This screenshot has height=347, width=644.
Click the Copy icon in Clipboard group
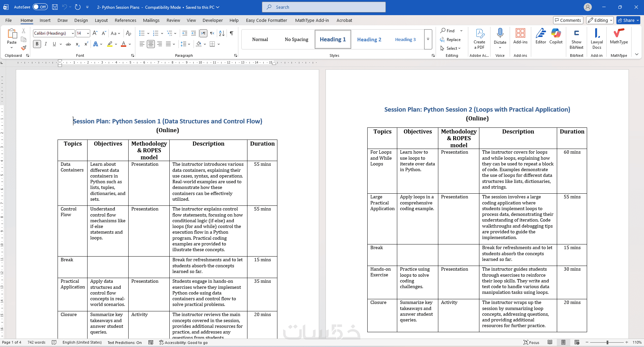(x=24, y=39)
